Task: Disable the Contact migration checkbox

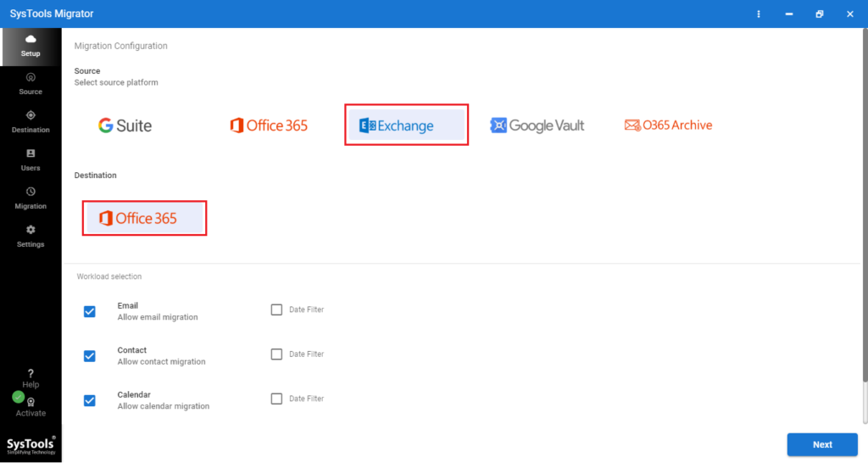Action: (90, 355)
